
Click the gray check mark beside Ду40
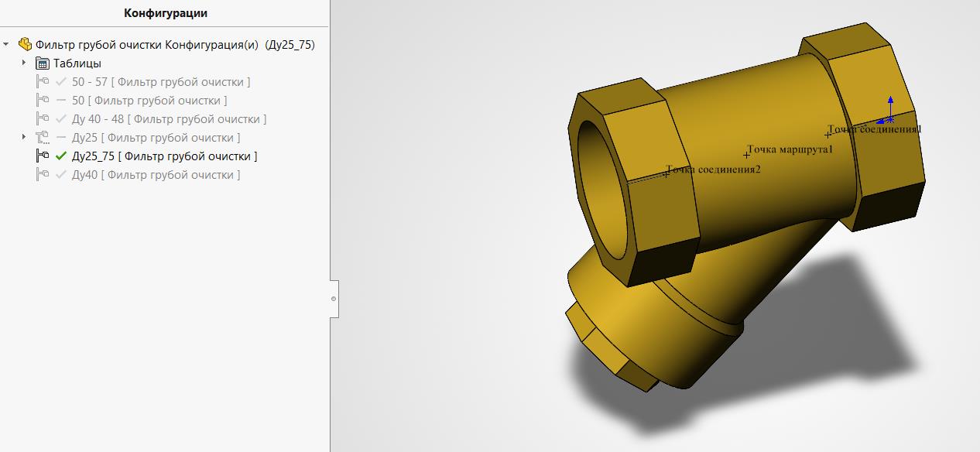point(61,174)
